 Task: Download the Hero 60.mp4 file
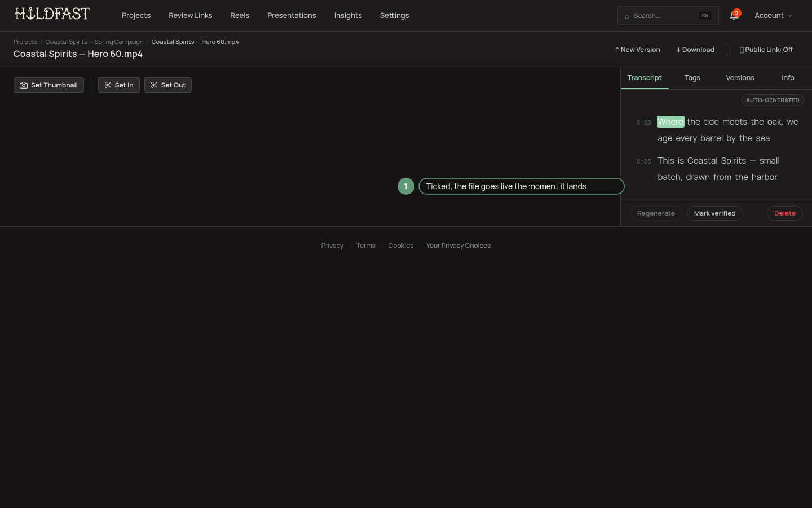point(695,50)
